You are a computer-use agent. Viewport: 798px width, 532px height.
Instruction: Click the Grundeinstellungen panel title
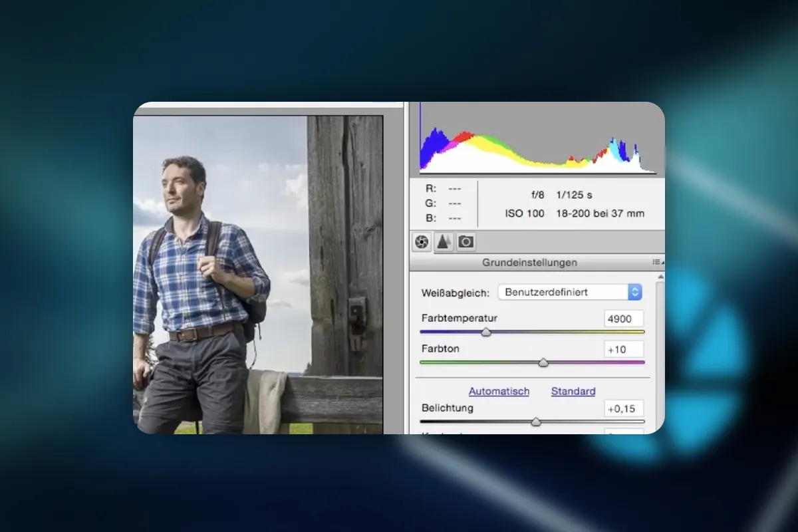click(529, 262)
